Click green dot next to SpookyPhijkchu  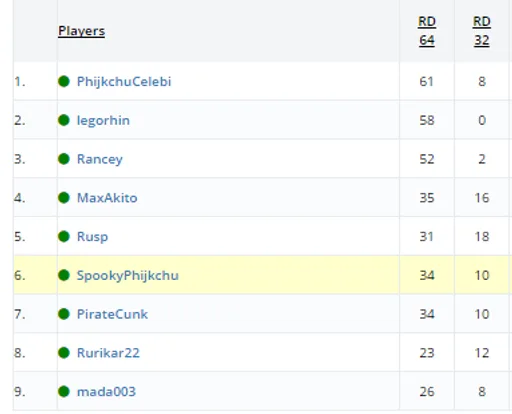coord(64,275)
